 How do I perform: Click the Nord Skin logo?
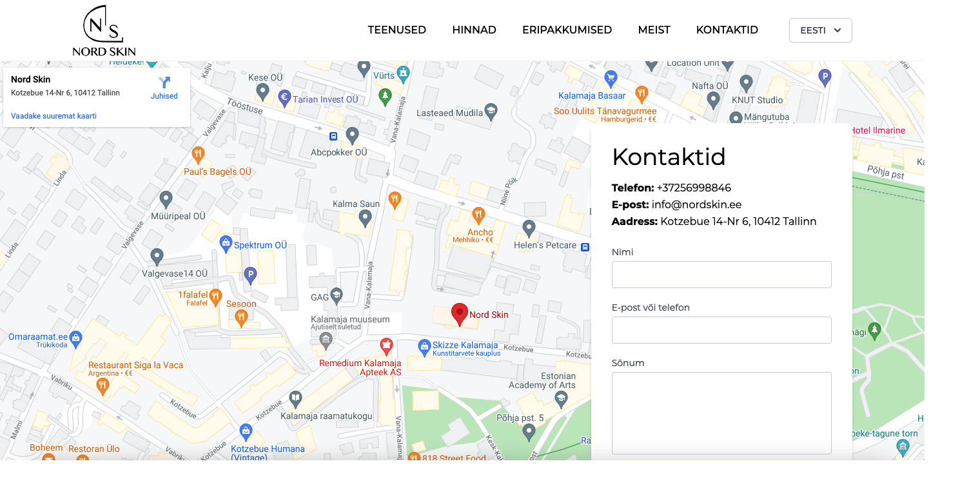click(x=104, y=30)
